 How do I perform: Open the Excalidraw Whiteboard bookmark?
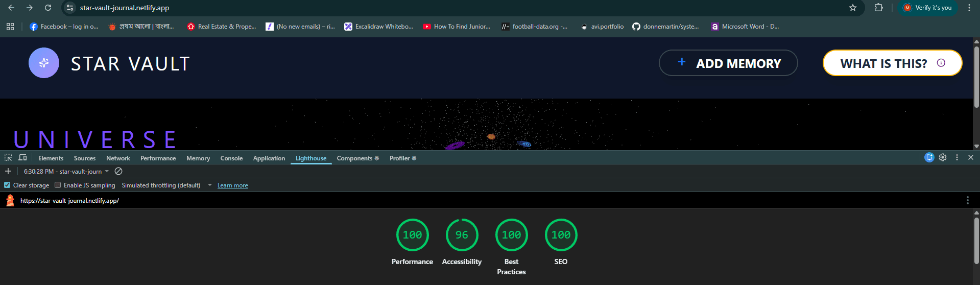point(378,27)
